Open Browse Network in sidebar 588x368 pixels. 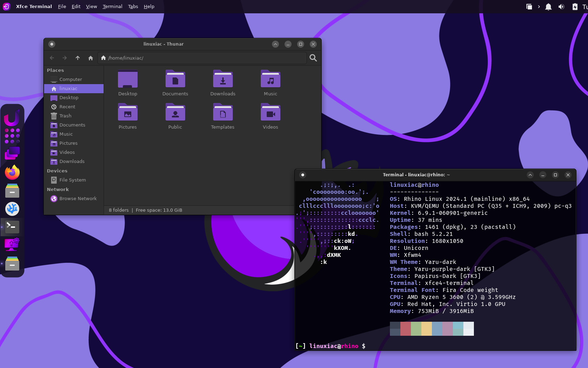pyautogui.click(x=74, y=199)
